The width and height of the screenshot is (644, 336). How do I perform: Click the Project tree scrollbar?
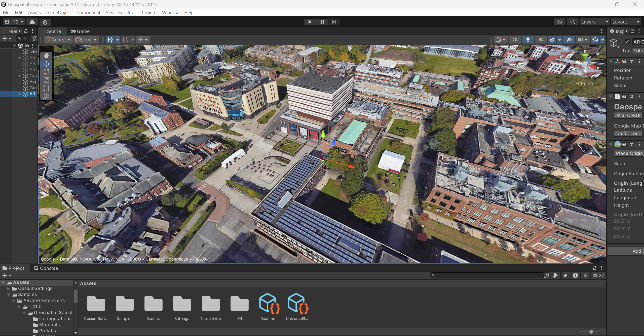(76, 296)
